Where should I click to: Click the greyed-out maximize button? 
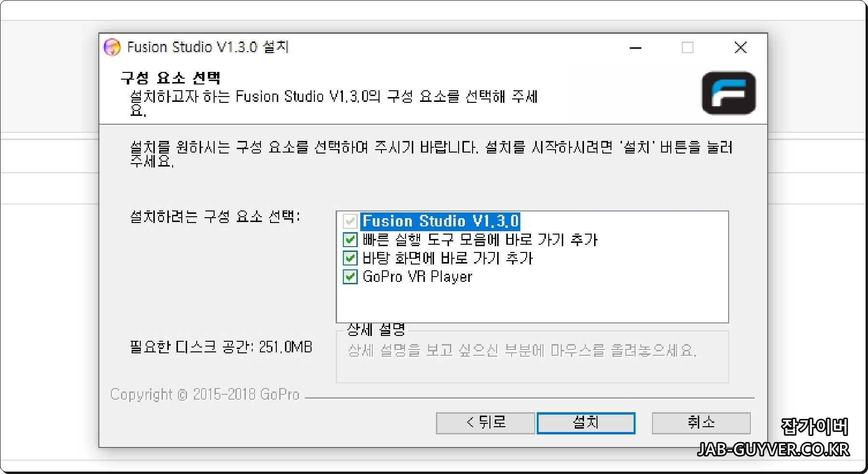tap(688, 48)
